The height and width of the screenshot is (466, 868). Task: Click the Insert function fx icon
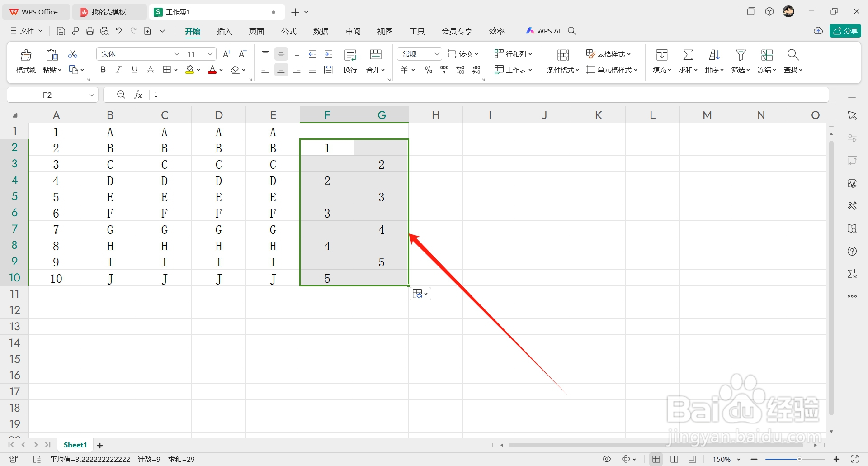click(x=138, y=95)
